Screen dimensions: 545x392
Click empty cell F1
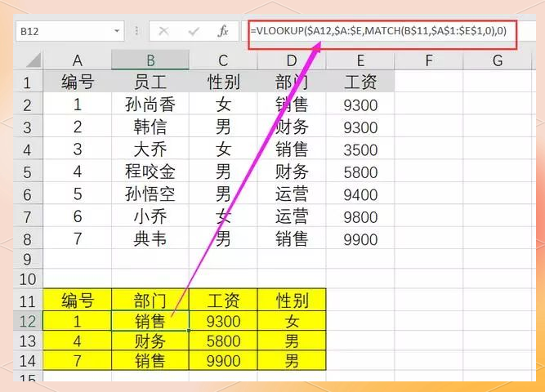tap(428, 82)
